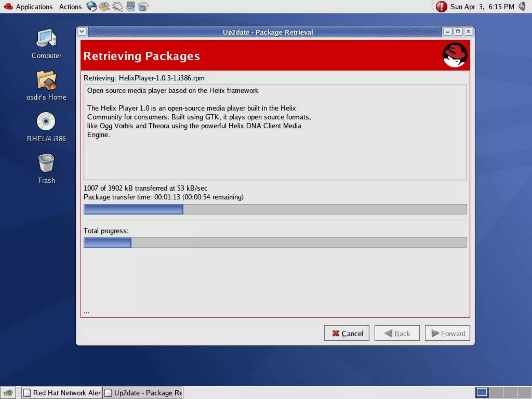532x399 pixels.
Task: Open the web browser launcher icon
Action: tap(91, 6)
